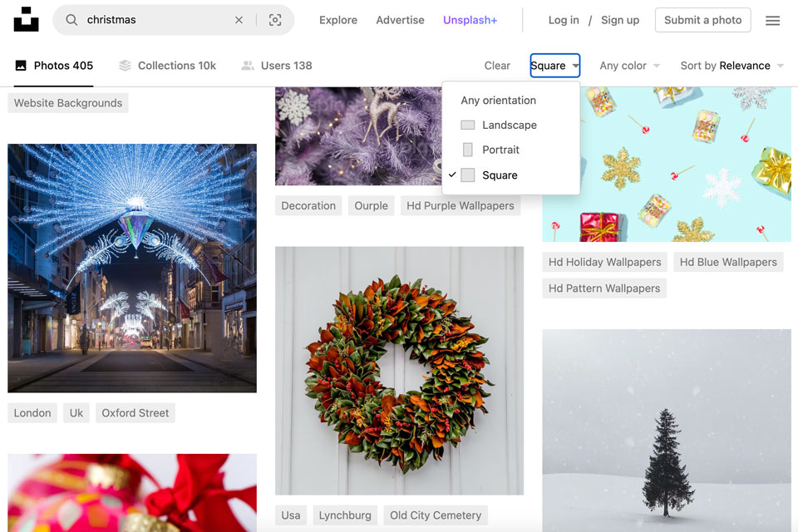Click Website Backgrounds tag
The image size is (798, 532).
(x=68, y=103)
